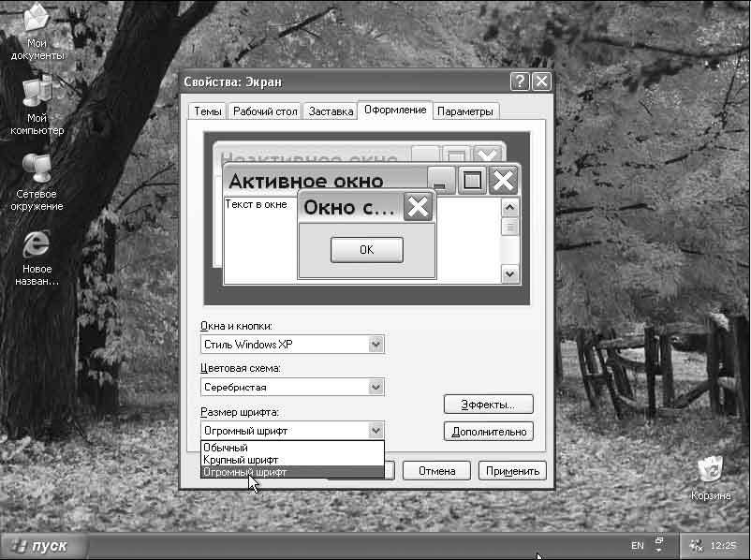Click the help question mark button in the title bar
The height and width of the screenshot is (560, 751).
click(521, 81)
